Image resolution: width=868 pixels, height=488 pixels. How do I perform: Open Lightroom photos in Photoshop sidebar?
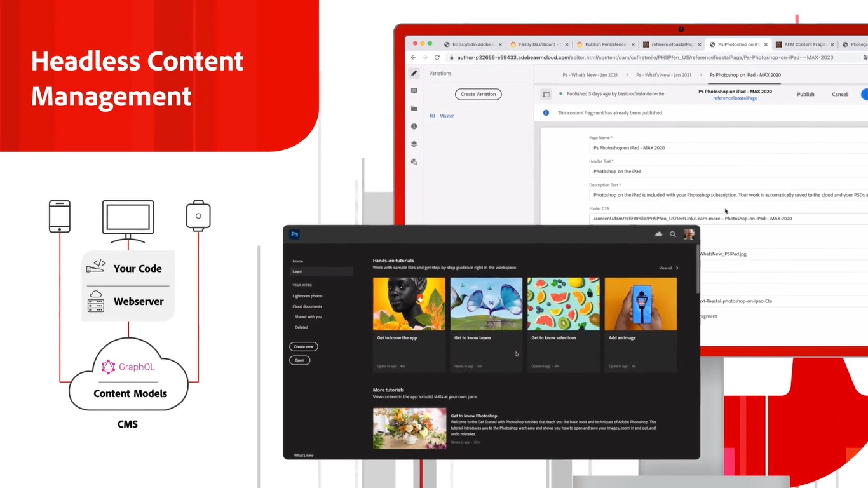(308, 296)
